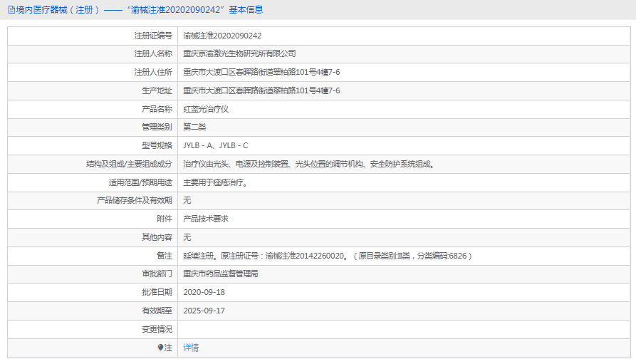Select the 生产地址 address value
The image size is (636, 364).
261,90
